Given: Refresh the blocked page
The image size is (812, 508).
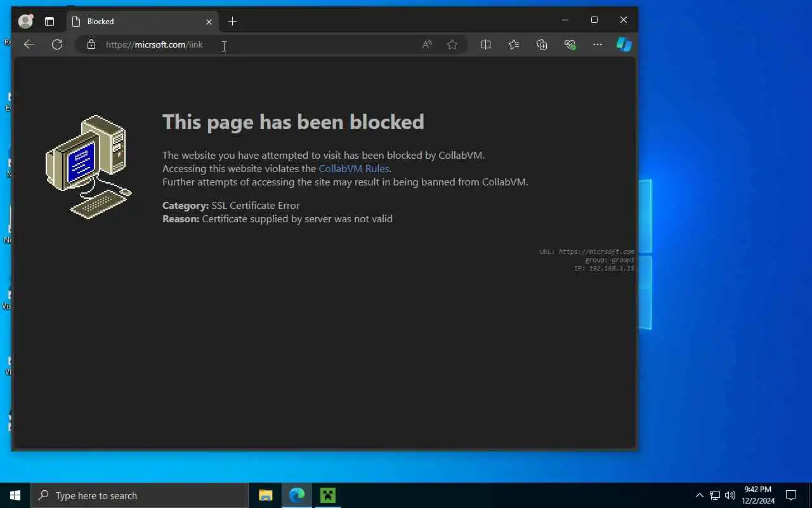Looking at the screenshot, I should 57,44.
